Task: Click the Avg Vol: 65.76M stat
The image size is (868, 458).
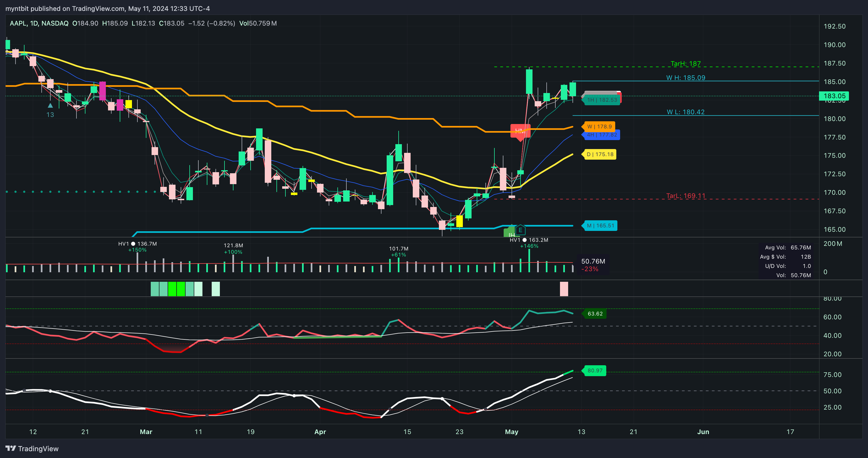Action: pos(788,247)
